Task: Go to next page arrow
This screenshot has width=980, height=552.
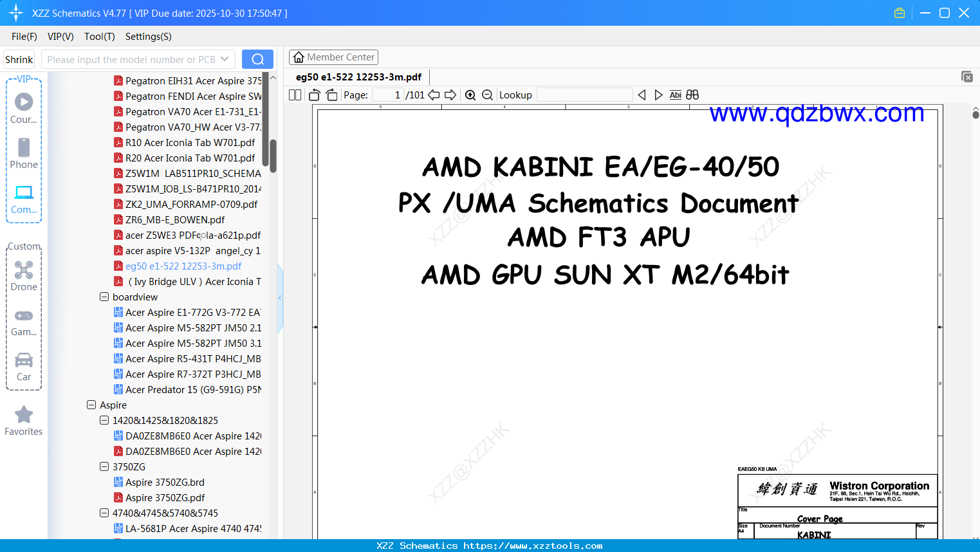Action: 450,95
